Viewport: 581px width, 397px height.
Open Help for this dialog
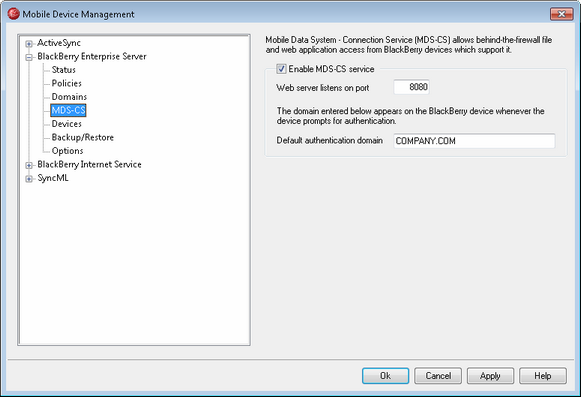(542, 376)
